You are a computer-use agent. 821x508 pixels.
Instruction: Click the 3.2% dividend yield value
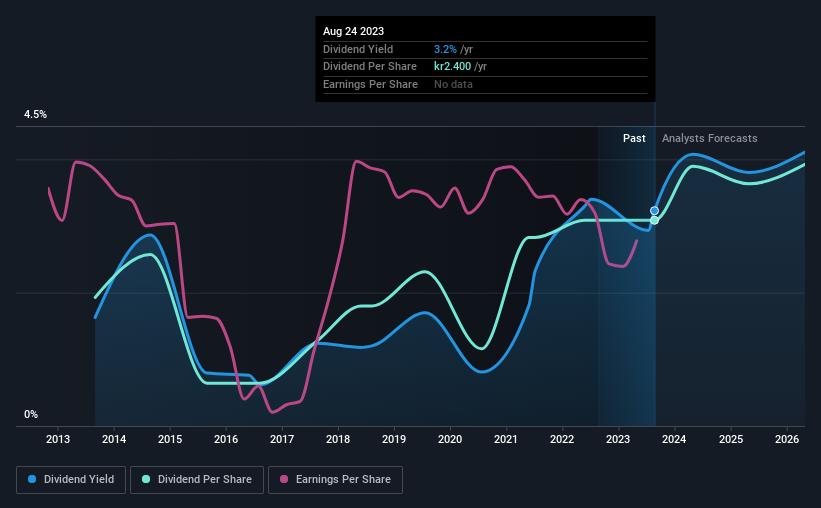click(x=445, y=49)
